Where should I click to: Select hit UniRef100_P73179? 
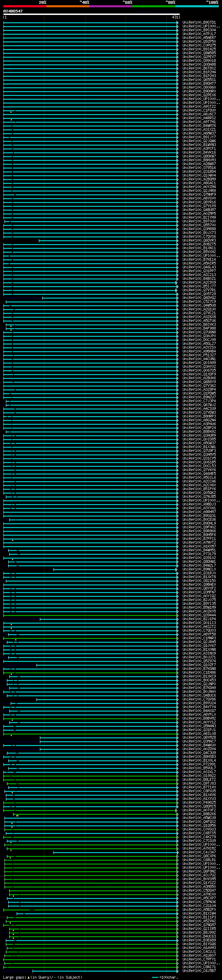click(x=199, y=554)
